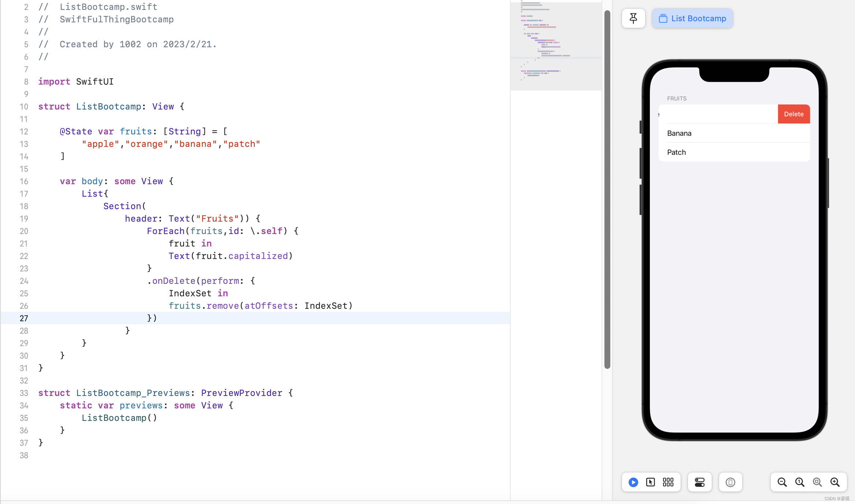
Task: Click the "apple" string literal
Action: (101, 144)
